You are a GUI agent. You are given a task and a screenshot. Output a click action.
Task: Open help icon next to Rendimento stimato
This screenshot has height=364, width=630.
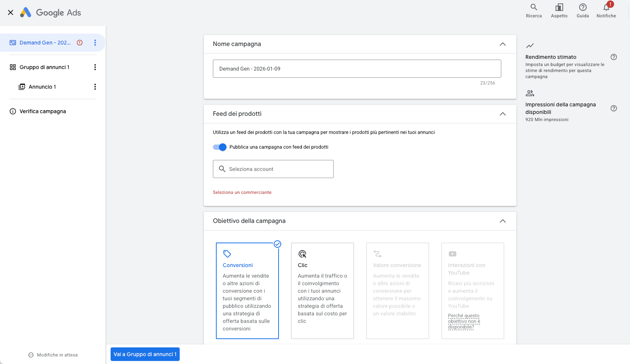coord(614,57)
